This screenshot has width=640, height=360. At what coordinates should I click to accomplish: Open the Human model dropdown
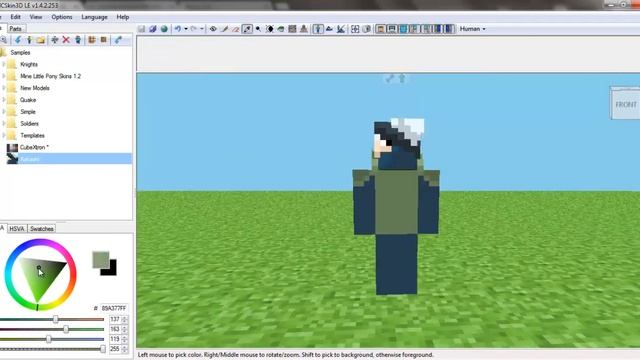click(x=473, y=29)
